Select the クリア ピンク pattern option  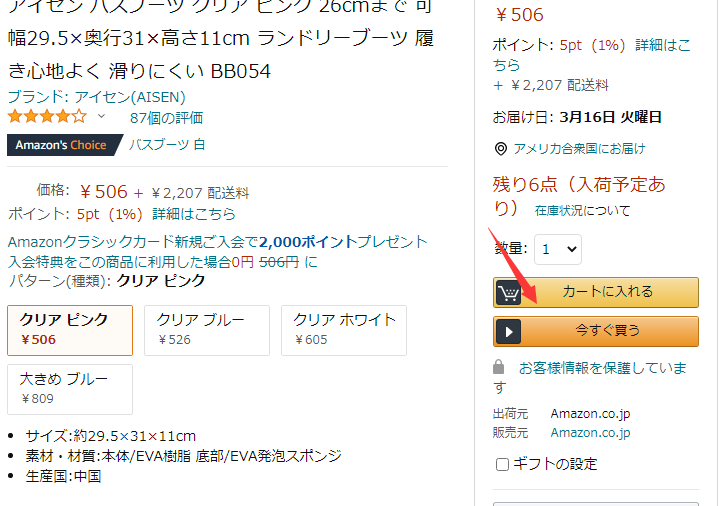coord(70,330)
